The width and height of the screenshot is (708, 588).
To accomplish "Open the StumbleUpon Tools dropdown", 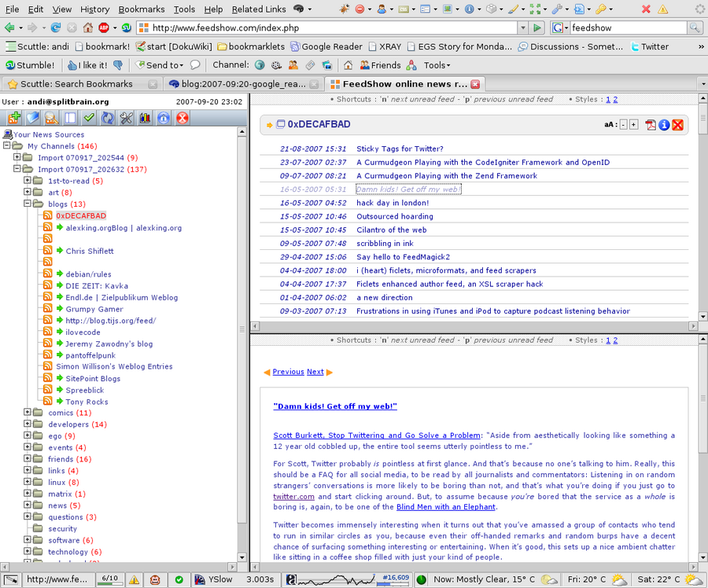I will 436,65.
